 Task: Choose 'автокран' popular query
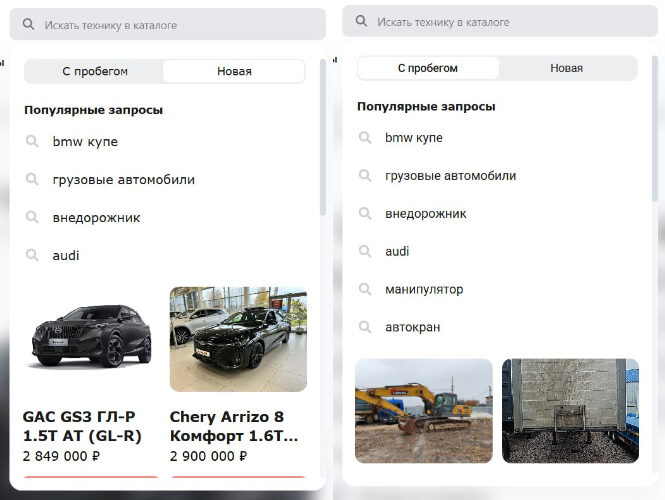tap(413, 327)
